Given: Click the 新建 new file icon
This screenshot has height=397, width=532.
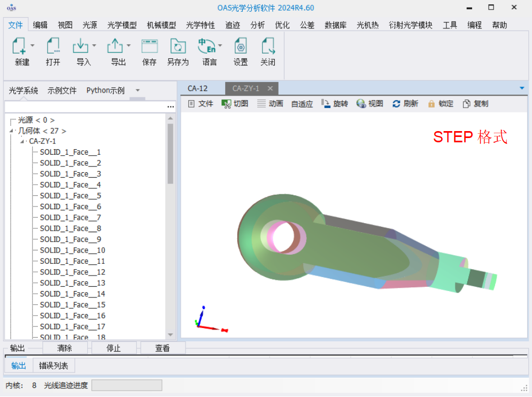Looking at the screenshot, I should (19, 46).
